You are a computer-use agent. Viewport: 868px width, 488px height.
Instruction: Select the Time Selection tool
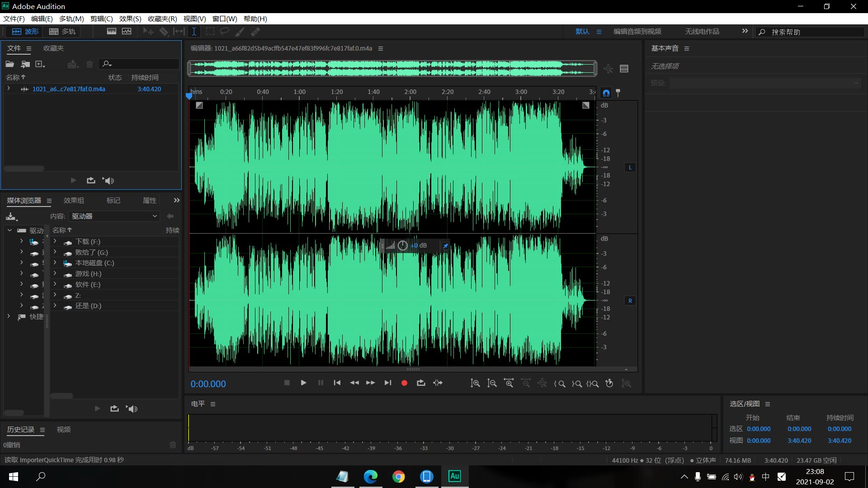click(194, 31)
